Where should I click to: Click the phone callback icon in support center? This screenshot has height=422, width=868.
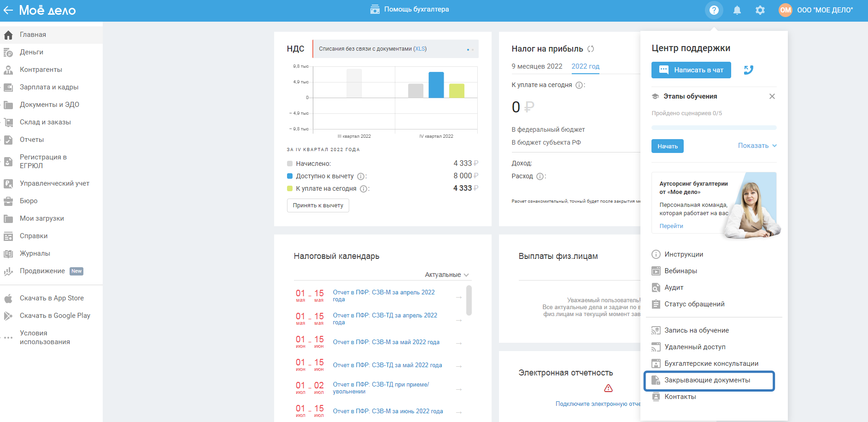tap(749, 70)
